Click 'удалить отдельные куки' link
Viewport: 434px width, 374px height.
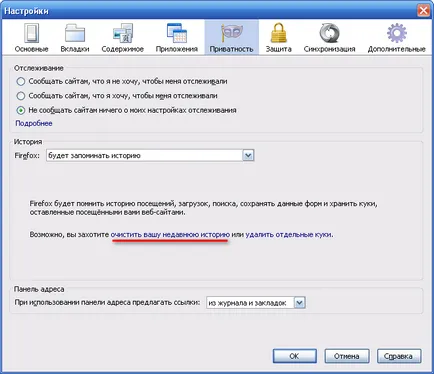click(x=289, y=234)
